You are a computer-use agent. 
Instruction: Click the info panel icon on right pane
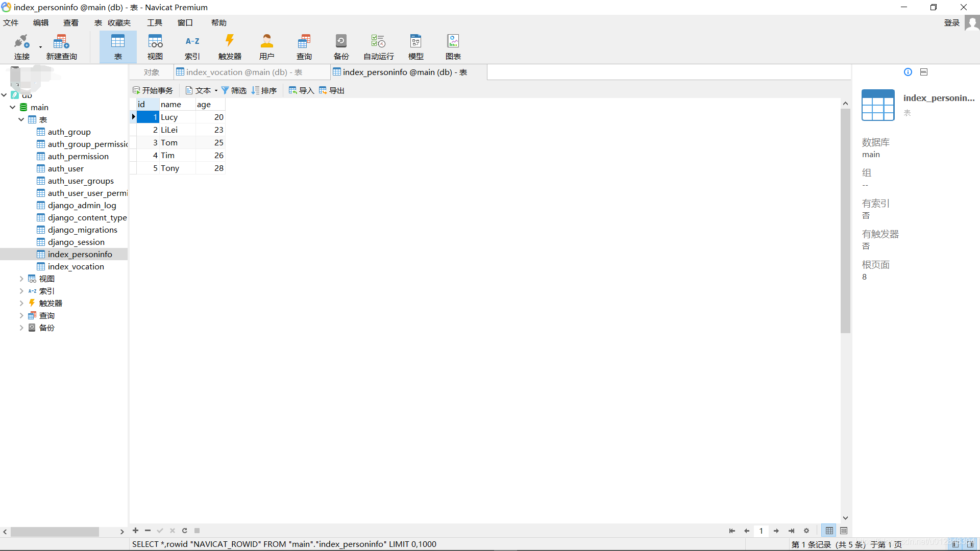908,72
